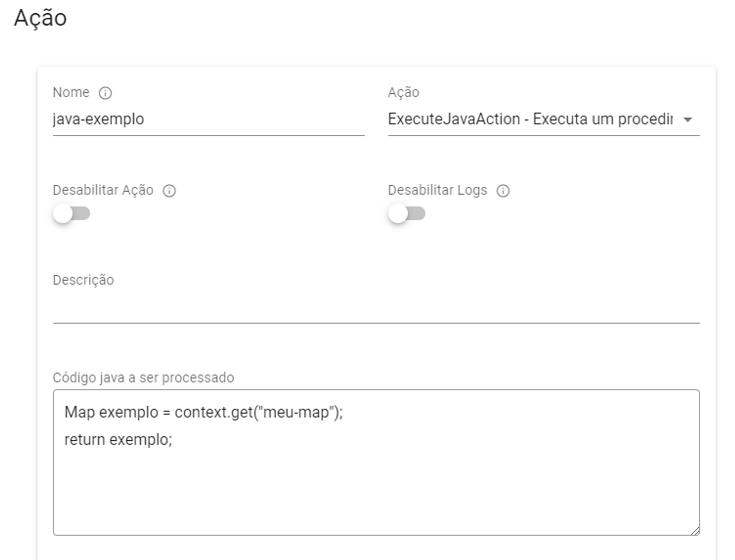Expand the Ação dropdown arrow
Viewport: 735px width, 560px height.
[688, 120]
